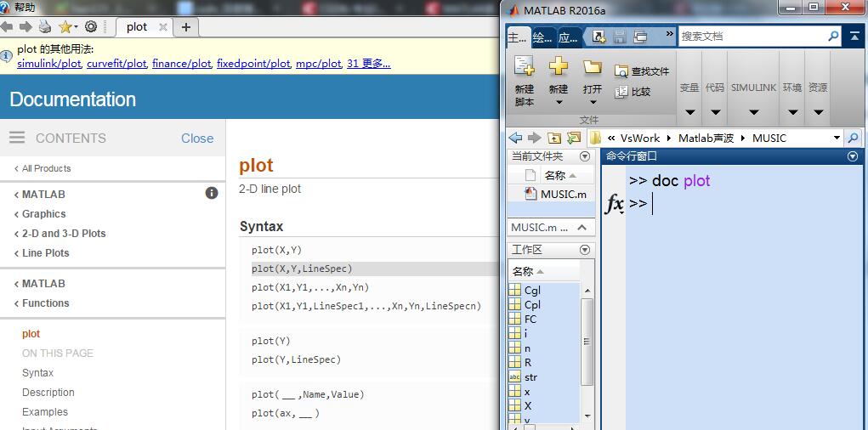Screen dimensions: 868x430
Task: Open the 新建 (New) dropdown
Action: pos(559,81)
